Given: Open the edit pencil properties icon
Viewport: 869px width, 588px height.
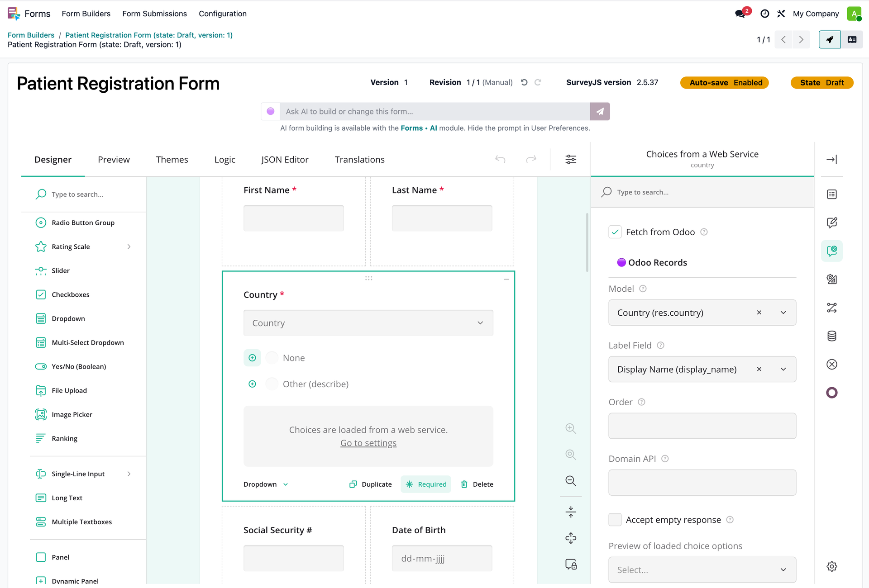Looking at the screenshot, I should (x=832, y=223).
